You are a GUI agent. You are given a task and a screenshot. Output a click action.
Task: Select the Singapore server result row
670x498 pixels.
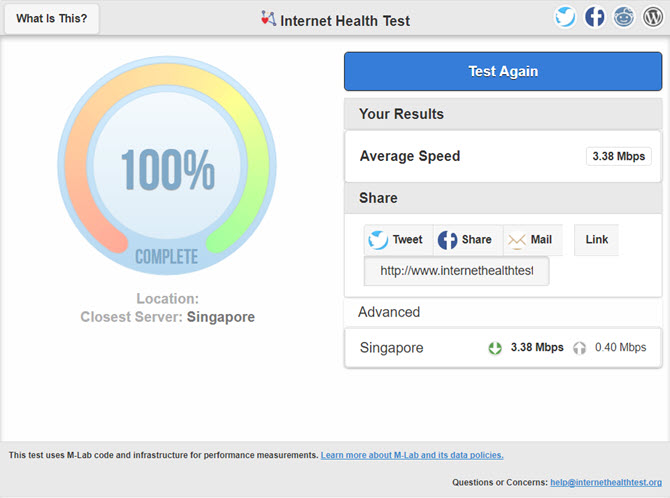click(x=503, y=348)
